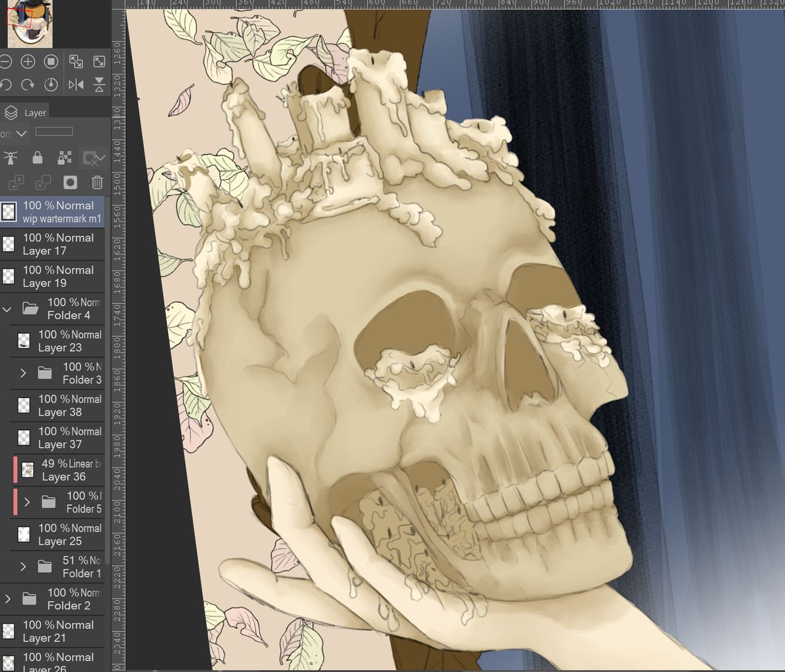Click the thumbnail of Layer 36
Viewport: 785px width, 672px height.
[27, 469]
